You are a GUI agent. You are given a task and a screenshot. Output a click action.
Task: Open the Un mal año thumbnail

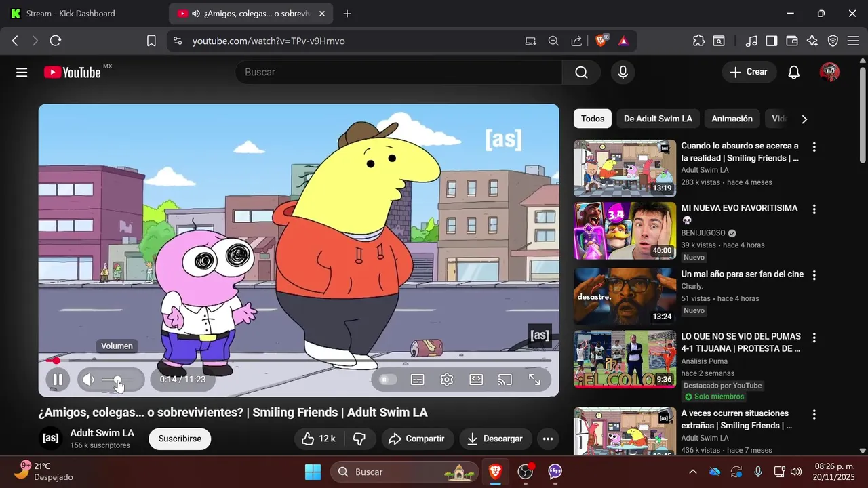[625, 296]
